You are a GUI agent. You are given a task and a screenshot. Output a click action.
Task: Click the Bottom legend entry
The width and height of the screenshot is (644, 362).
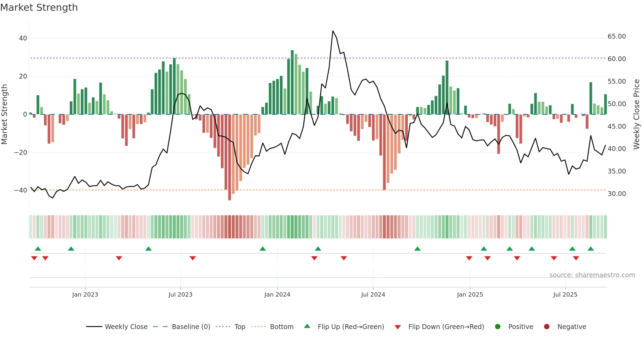point(272,327)
